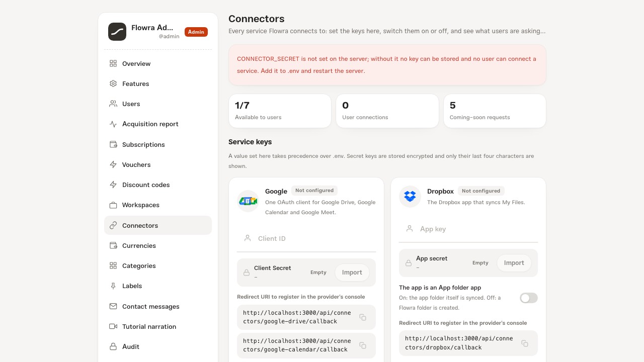Click the Dropbox logo
Image resolution: width=644 pixels, height=362 pixels.
pos(410,196)
